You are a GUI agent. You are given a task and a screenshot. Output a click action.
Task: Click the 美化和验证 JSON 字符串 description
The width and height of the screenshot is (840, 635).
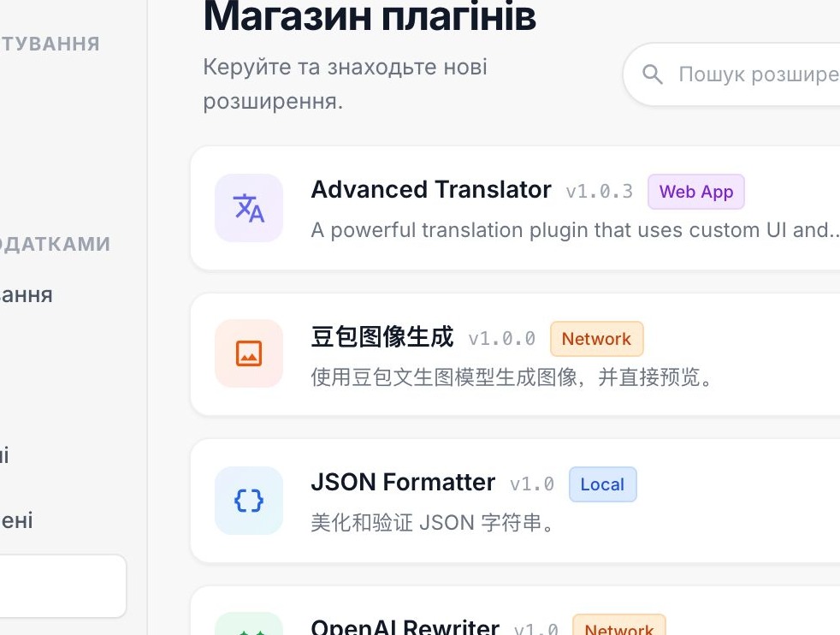coord(433,523)
